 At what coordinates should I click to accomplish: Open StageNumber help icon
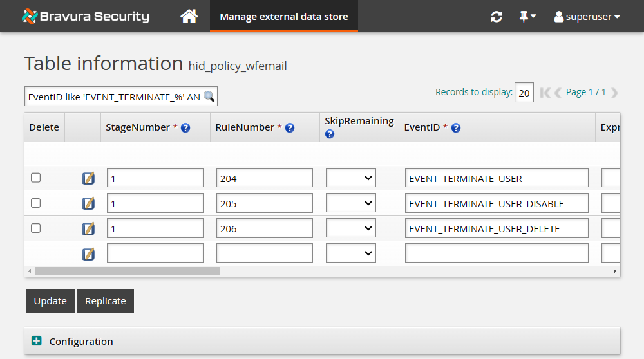point(185,128)
